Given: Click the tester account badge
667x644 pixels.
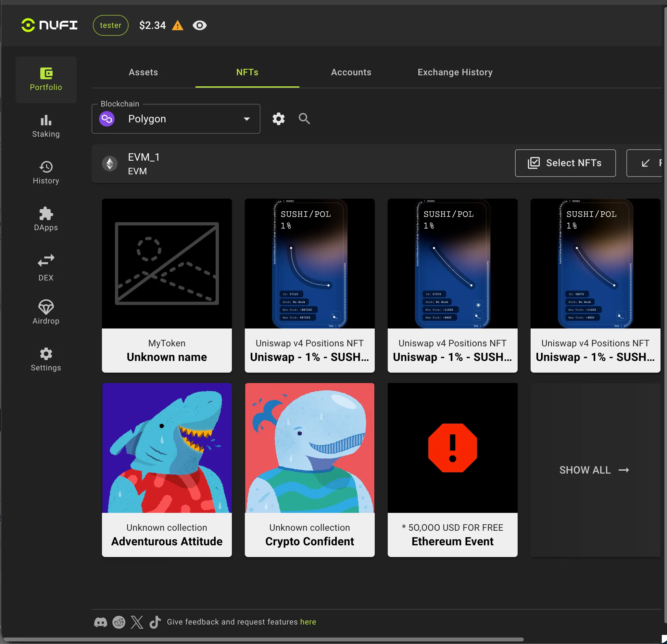Looking at the screenshot, I should [x=110, y=25].
